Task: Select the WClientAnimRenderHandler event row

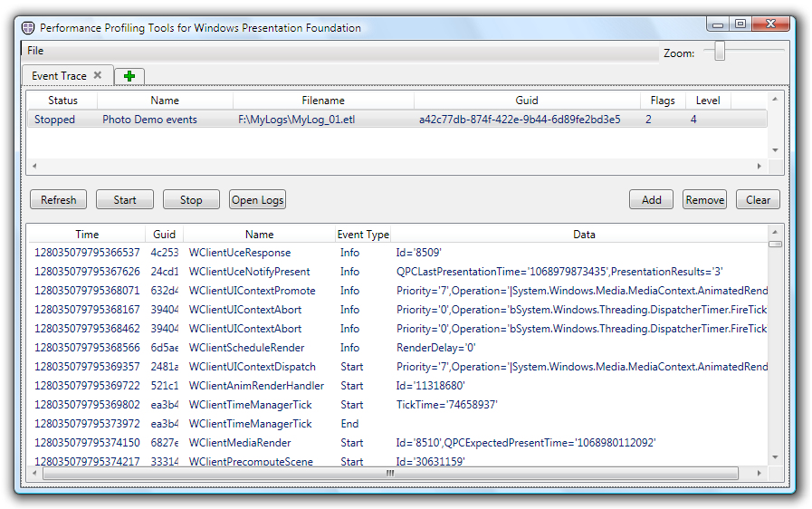Action: (397, 386)
